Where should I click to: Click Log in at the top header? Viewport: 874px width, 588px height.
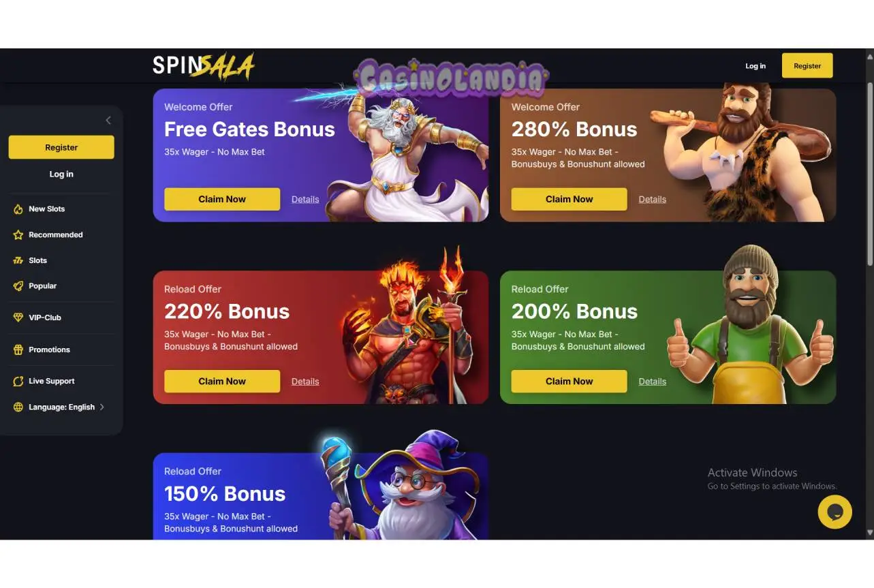[x=755, y=66]
